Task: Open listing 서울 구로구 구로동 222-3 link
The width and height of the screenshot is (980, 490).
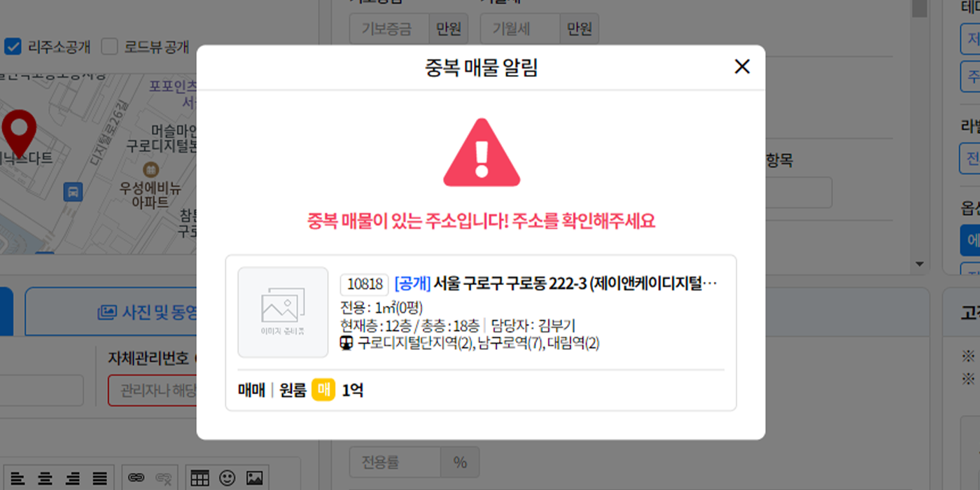Action: point(556,283)
